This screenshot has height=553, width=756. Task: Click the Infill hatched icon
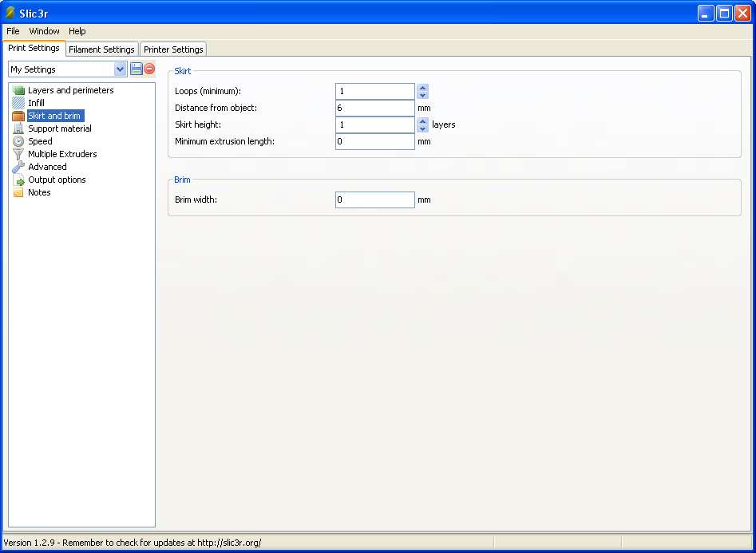pos(18,103)
